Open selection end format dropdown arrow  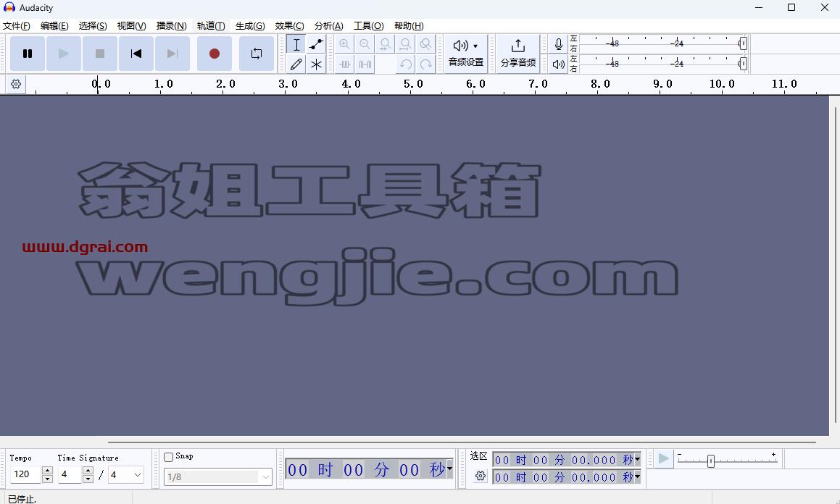638,476
